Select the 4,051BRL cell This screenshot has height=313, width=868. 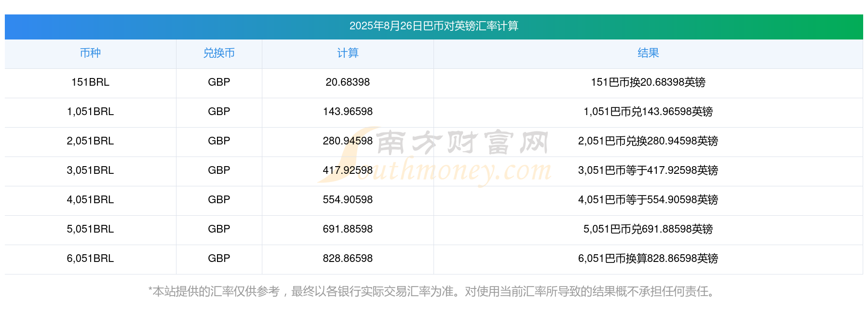coord(90,200)
